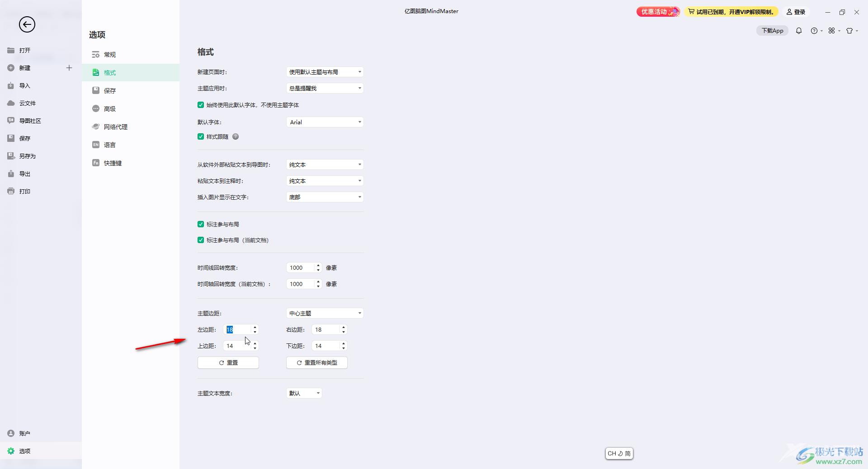The height and width of the screenshot is (469, 868).
Task: Click the 时间线回转宽度 input field
Action: (301, 267)
